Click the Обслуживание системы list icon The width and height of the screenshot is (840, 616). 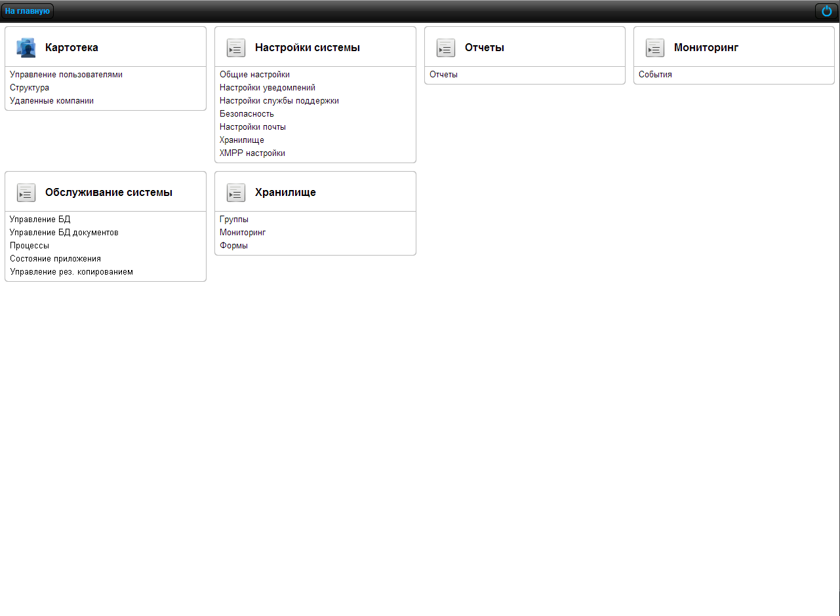point(26,193)
